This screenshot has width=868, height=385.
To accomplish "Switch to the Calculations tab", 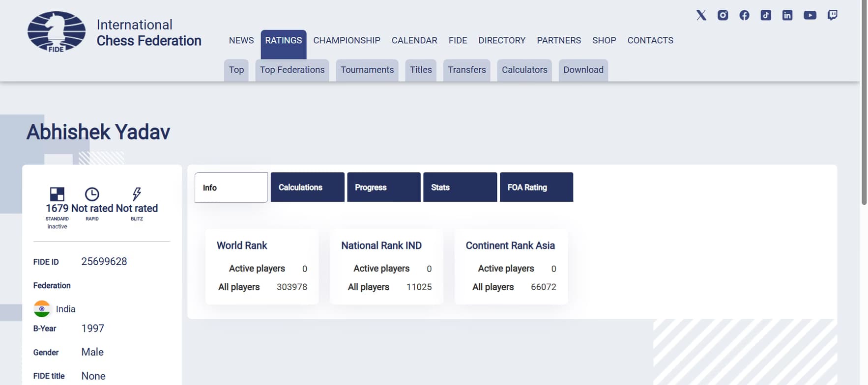I will tap(307, 187).
